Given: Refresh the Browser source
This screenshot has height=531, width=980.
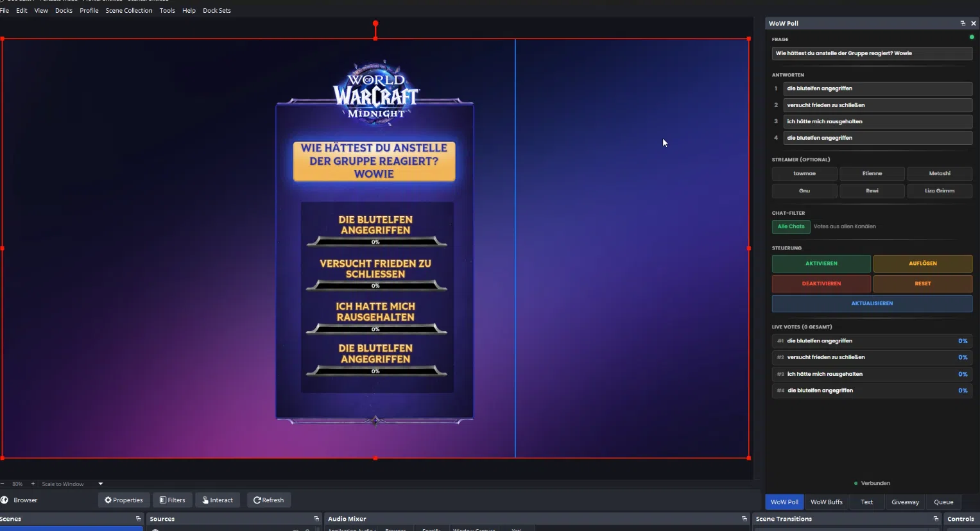Looking at the screenshot, I should tap(268, 500).
